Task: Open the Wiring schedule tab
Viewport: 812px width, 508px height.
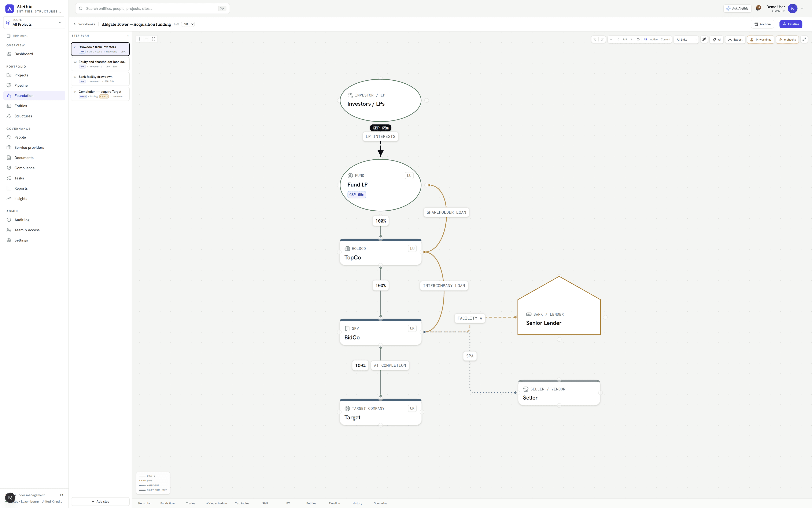Action: (216, 503)
